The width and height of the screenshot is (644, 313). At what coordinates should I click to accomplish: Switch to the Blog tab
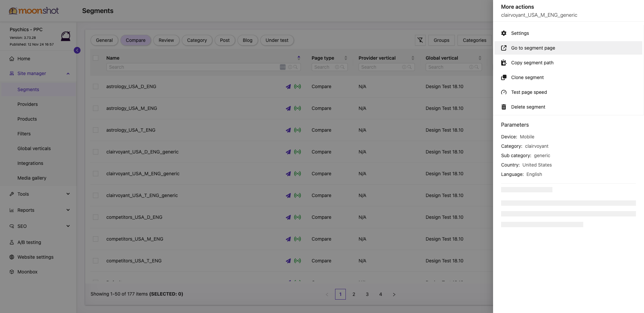click(248, 40)
